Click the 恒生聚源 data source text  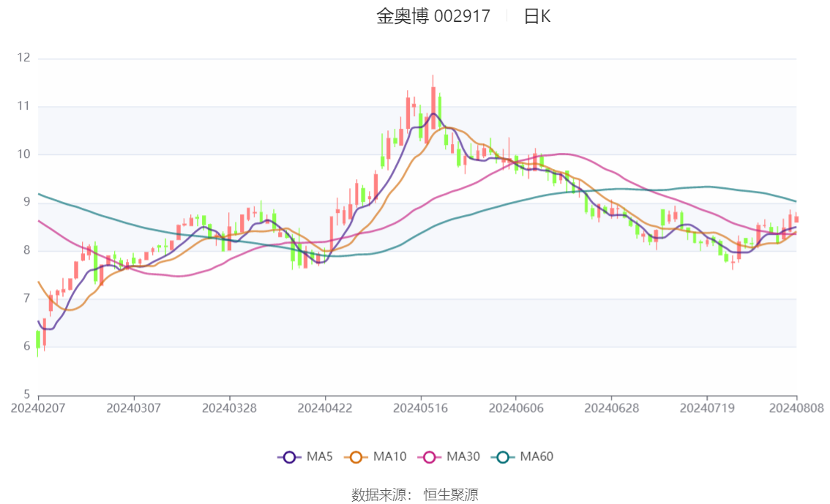point(451,495)
